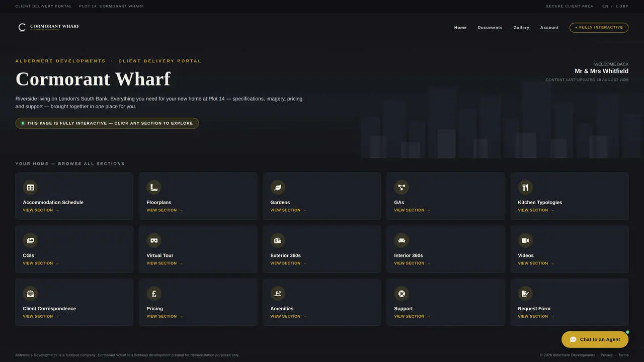
Task: Click the interactive page notice banner
Action: tap(107, 123)
